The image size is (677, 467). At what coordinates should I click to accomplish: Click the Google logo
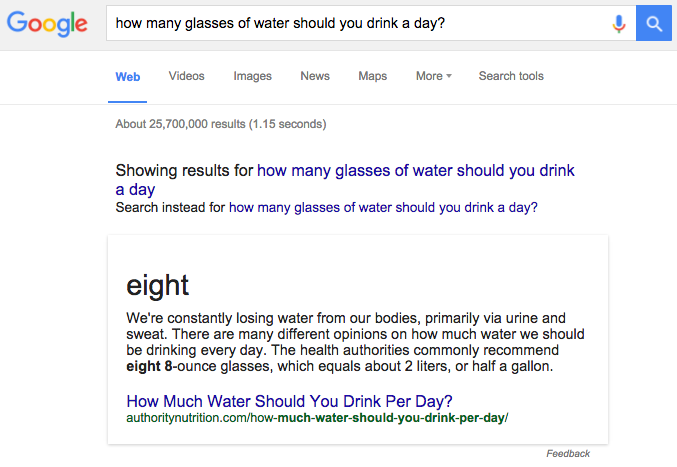point(47,23)
